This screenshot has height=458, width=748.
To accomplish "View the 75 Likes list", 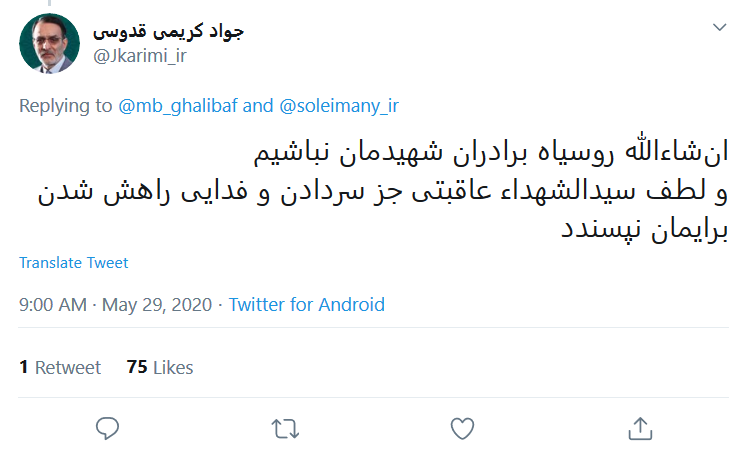I will click(160, 367).
